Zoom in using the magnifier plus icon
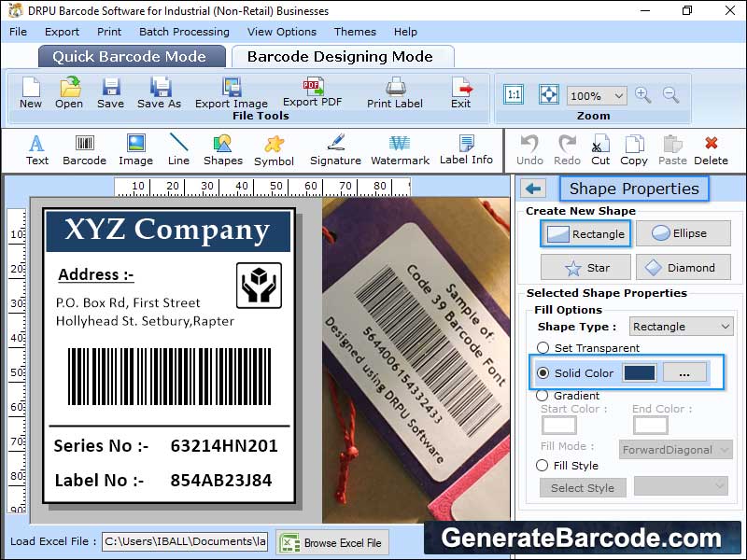 [642, 95]
